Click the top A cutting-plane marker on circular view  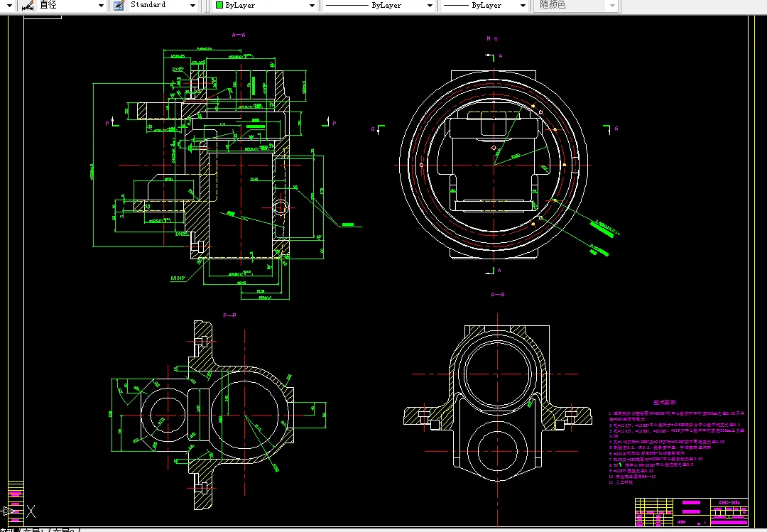(x=493, y=57)
